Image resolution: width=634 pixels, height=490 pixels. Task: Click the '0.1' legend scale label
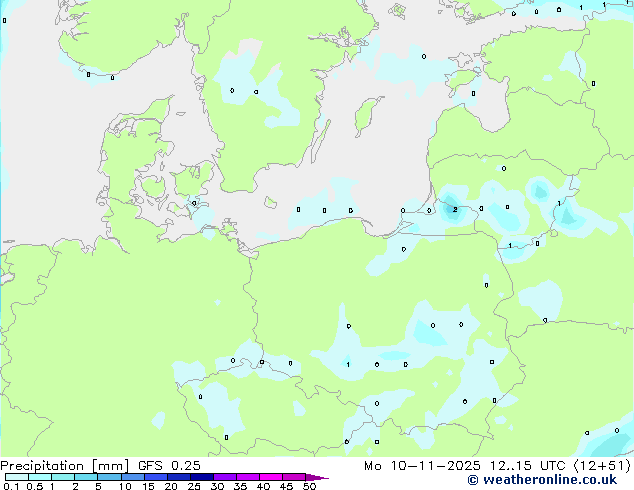click(x=11, y=486)
